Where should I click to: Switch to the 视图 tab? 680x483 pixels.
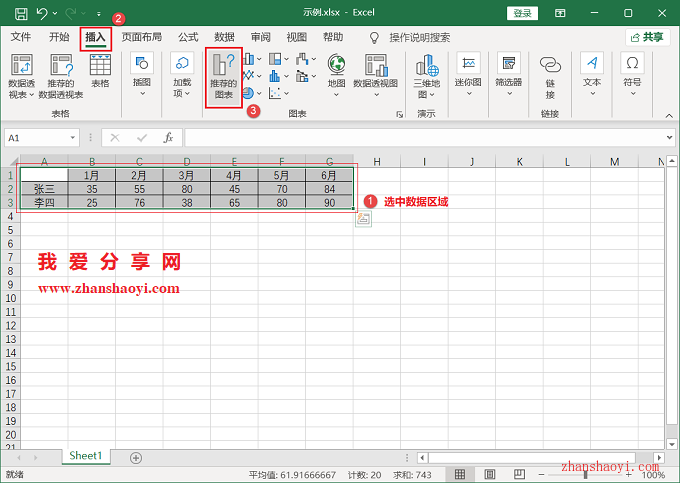point(297,37)
